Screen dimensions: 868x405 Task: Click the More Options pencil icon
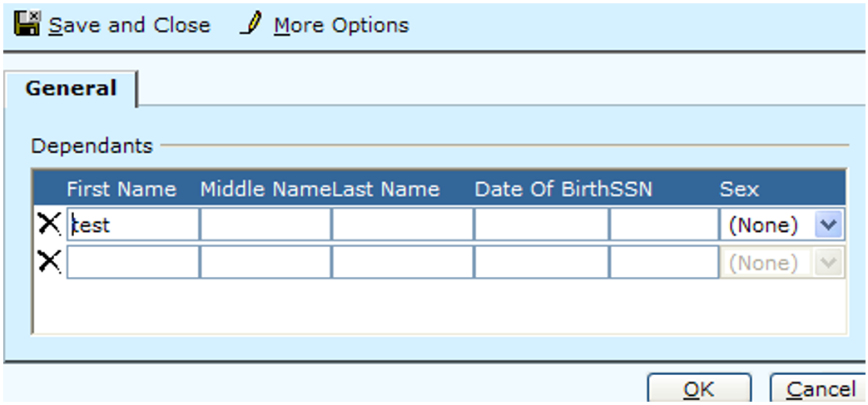250,25
